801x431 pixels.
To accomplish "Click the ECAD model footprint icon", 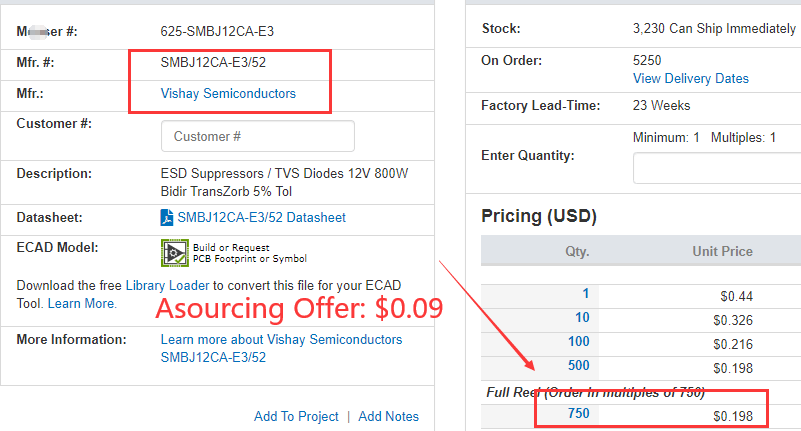I will [x=175, y=253].
